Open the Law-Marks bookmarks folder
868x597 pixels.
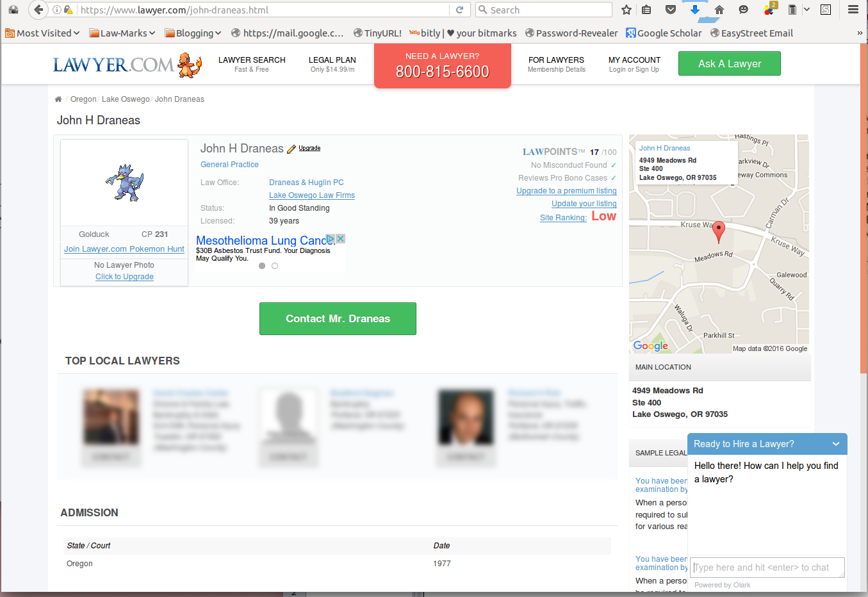coord(122,33)
